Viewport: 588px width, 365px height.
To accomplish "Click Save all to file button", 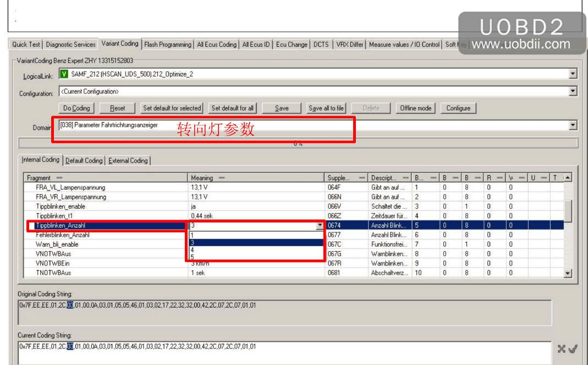I will pyautogui.click(x=326, y=108).
